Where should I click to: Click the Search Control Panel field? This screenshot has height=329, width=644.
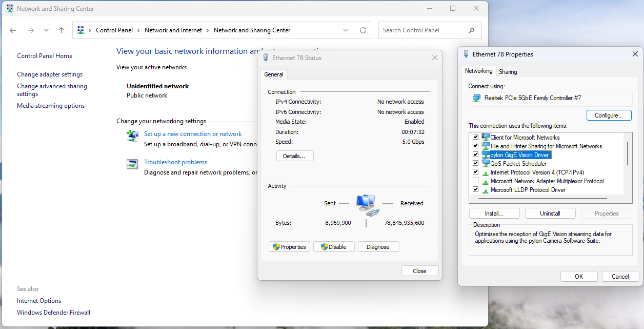tap(420, 30)
